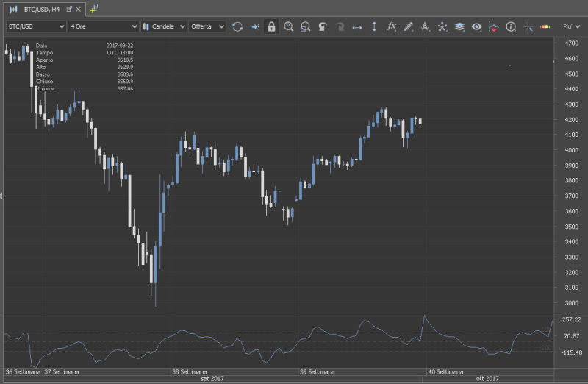Expand the Candela chart type dropdown
The image size is (588, 384).
pyautogui.click(x=163, y=26)
